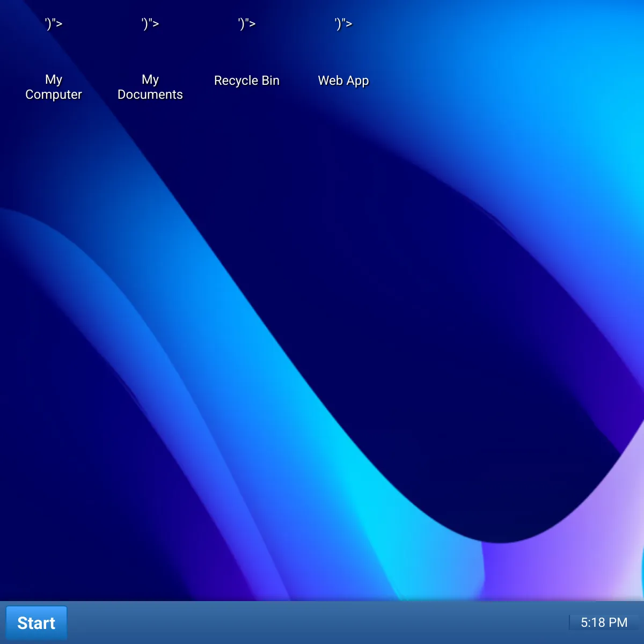
Task: Click the broken image placeholder above Web App
Action: pyautogui.click(x=343, y=24)
